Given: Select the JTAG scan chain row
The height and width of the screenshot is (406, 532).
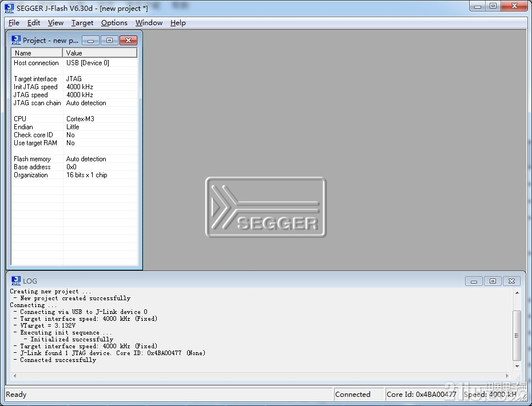Looking at the screenshot, I should 74,103.
